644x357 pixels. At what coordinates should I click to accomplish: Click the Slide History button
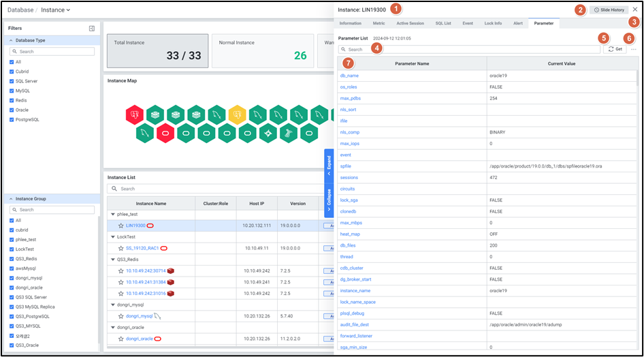609,10
